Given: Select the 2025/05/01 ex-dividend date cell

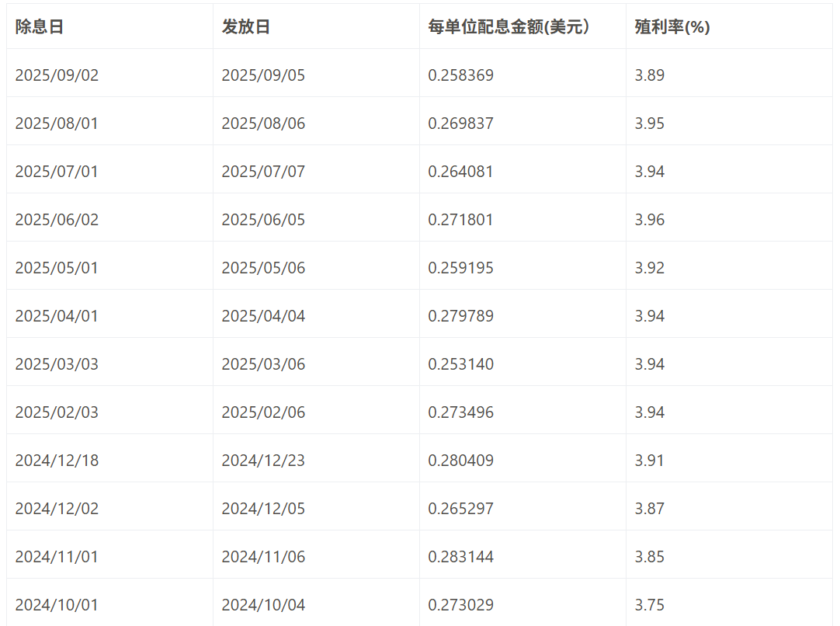Looking at the screenshot, I should pyautogui.click(x=55, y=267).
